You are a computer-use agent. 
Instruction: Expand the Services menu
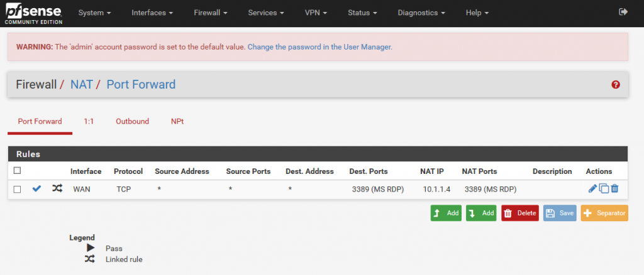coord(266,13)
